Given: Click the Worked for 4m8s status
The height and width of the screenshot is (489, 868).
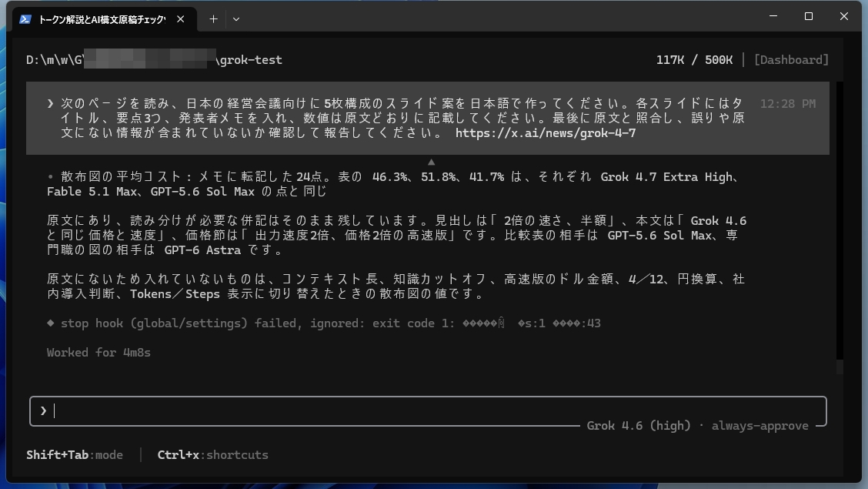Looking at the screenshot, I should (x=98, y=352).
